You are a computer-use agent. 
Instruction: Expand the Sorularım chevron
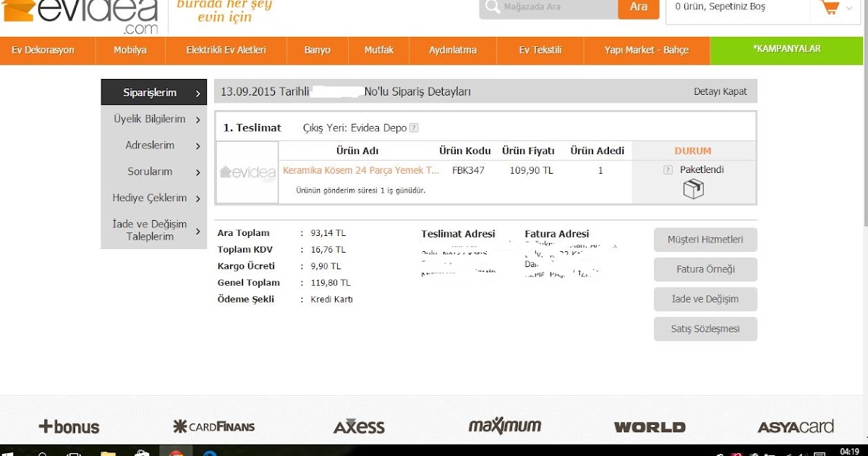(197, 172)
